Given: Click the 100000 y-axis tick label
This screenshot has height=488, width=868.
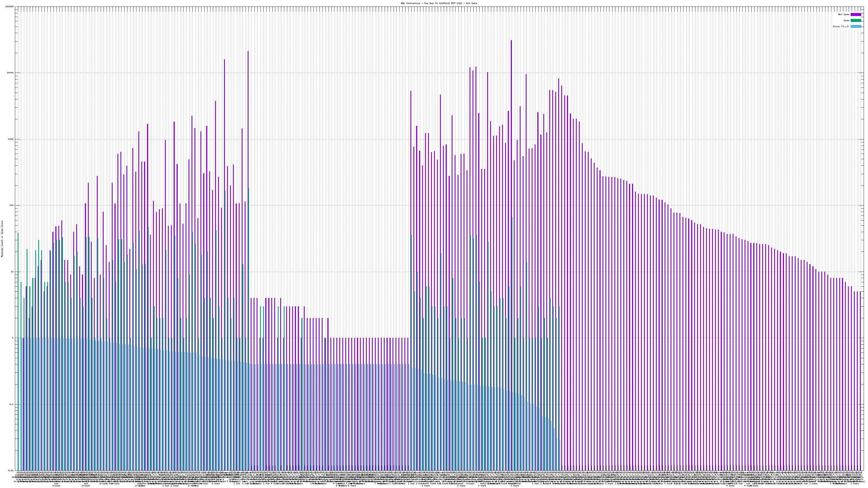Looking at the screenshot, I should 10,7.
